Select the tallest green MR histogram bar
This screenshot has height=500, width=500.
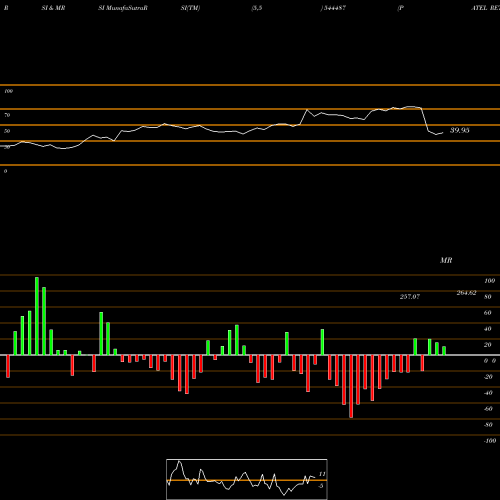37,316
